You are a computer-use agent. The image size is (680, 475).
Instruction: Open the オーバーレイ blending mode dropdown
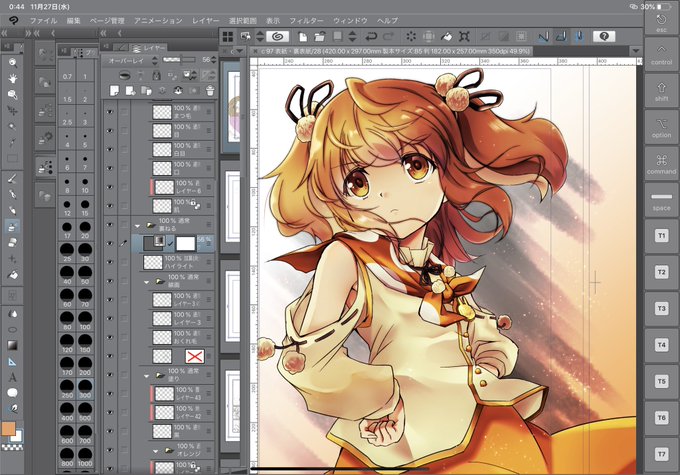(131, 61)
